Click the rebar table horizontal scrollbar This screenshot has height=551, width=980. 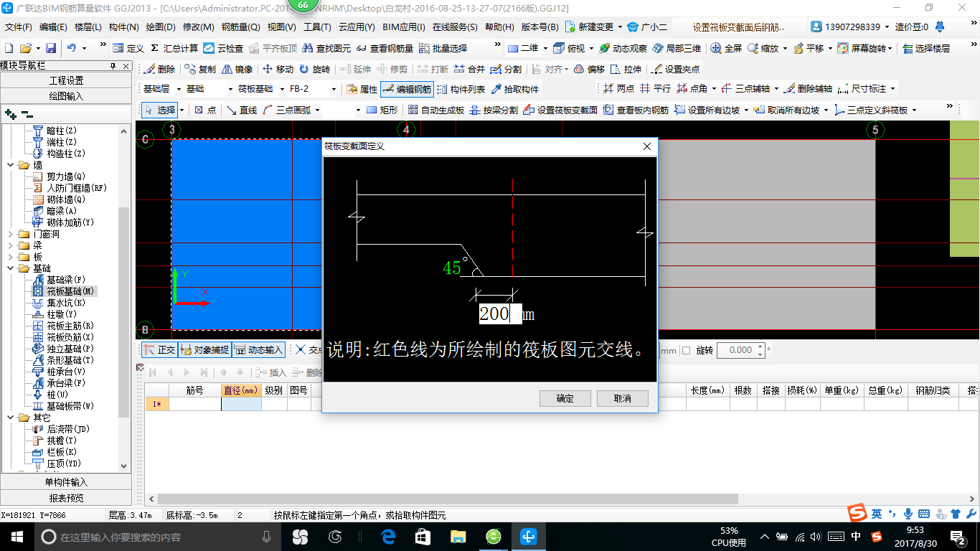click(x=448, y=499)
